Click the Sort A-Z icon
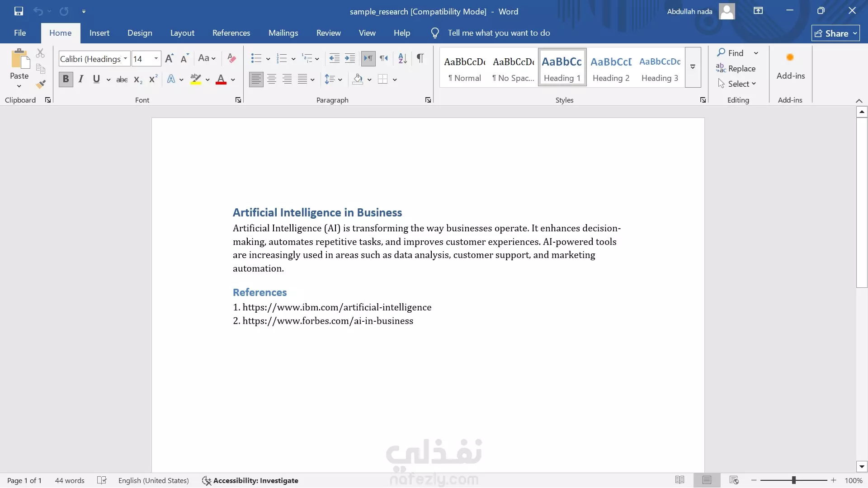Screen dimensions: 868x488 [x=402, y=58]
